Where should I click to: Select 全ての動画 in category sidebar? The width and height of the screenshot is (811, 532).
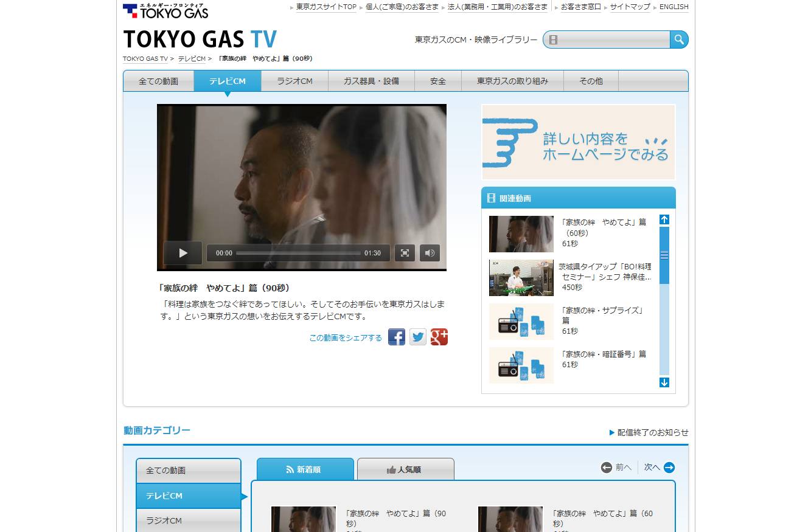tap(189, 471)
